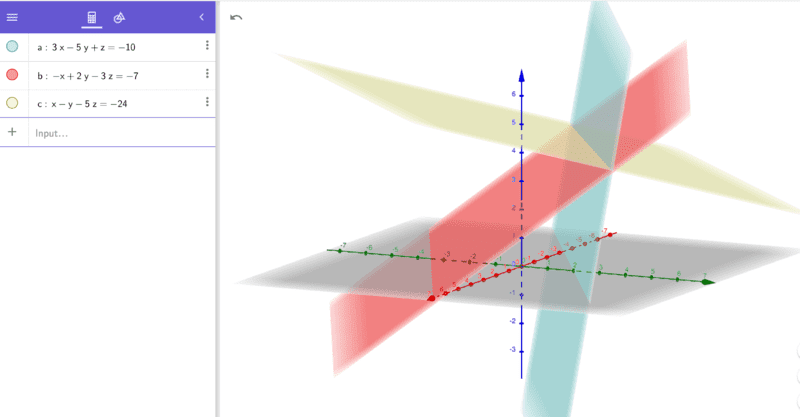800x417 pixels.
Task: Click the plus add-item icon
Action: click(x=12, y=132)
